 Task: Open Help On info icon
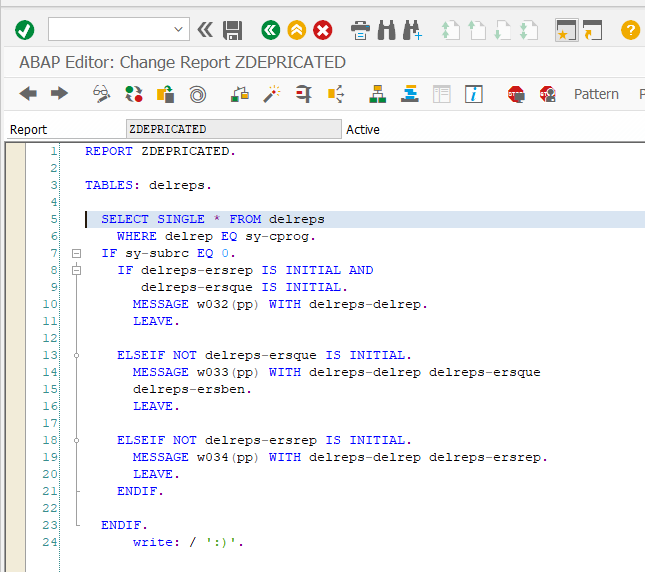point(473,94)
